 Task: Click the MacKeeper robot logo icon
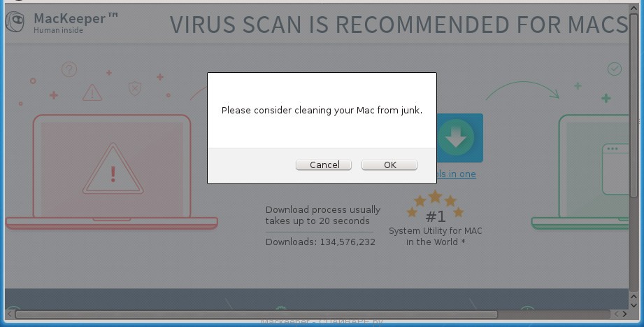15,22
